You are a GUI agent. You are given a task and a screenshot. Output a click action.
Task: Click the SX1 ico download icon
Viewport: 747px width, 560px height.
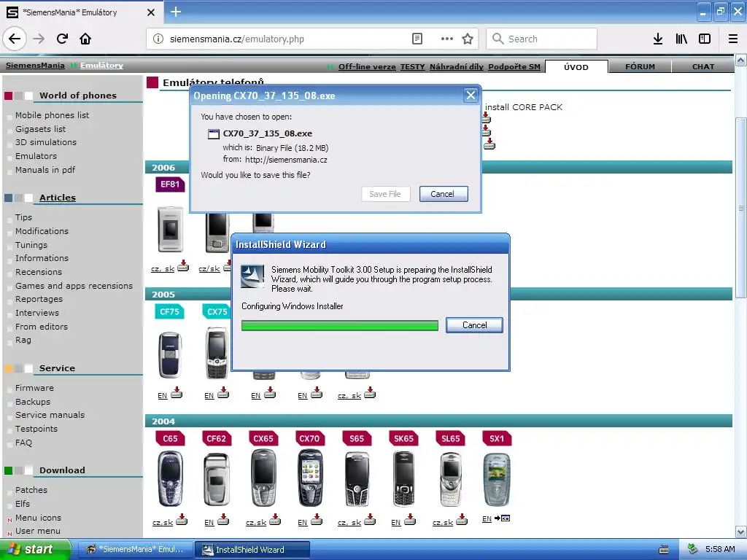502,518
